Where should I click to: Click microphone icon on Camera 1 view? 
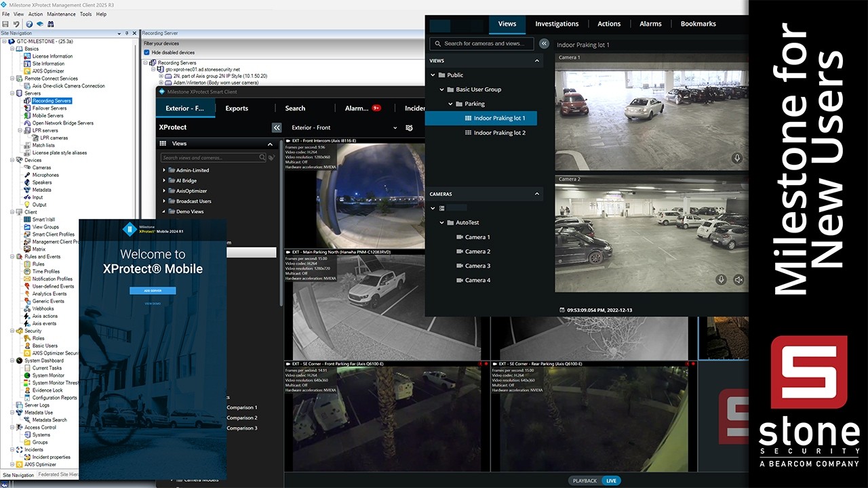737,158
